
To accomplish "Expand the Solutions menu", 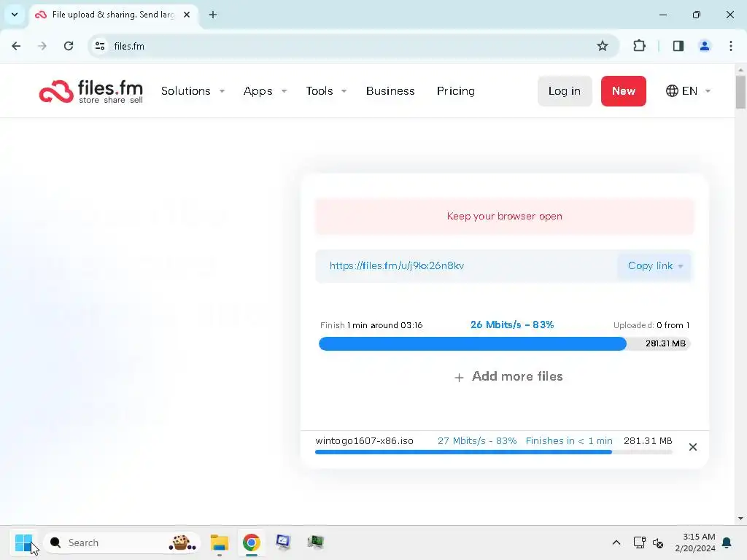I will (193, 91).
